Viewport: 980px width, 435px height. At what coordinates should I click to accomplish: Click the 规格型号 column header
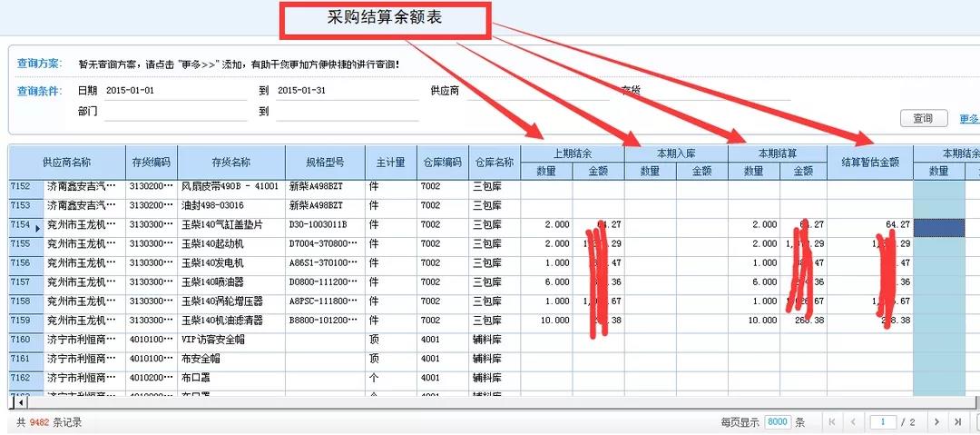325,163
